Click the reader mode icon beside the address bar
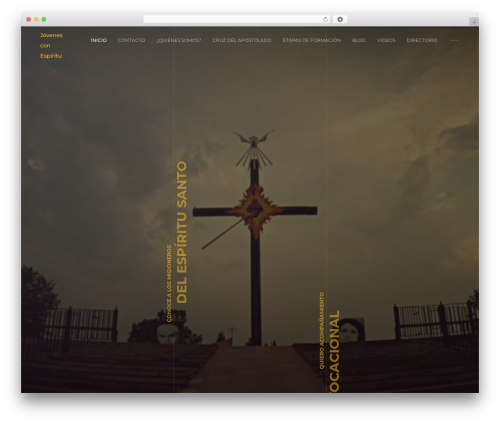 click(x=340, y=20)
